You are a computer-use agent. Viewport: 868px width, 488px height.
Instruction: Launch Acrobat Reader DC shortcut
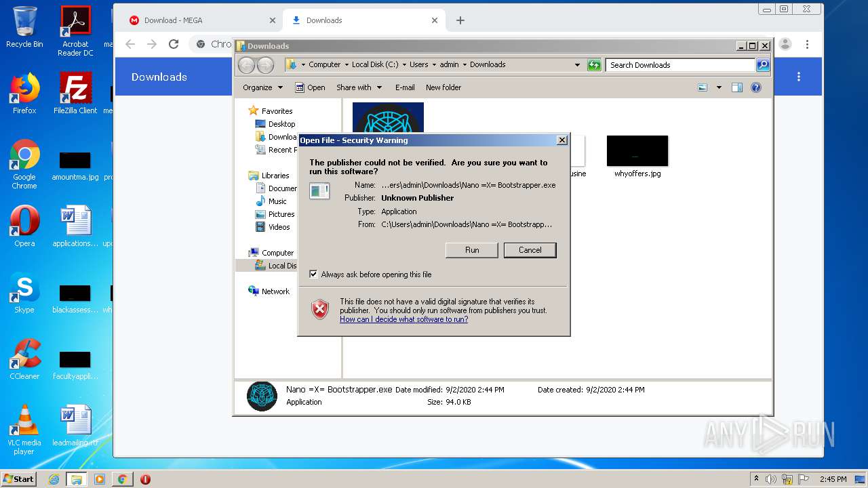pyautogui.click(x=75, y=31)
